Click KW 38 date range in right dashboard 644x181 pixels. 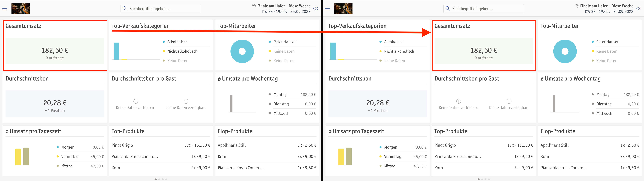[x=609, y=11]
